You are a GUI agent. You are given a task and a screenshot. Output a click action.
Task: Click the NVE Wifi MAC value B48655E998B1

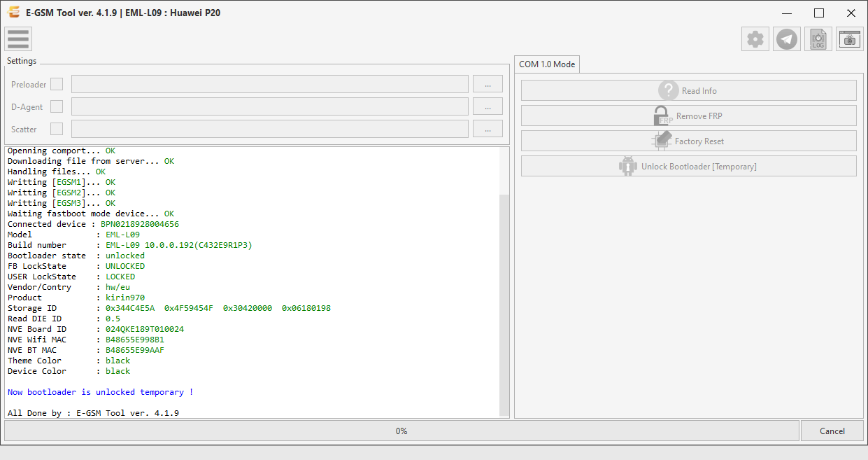pos(135,340)
